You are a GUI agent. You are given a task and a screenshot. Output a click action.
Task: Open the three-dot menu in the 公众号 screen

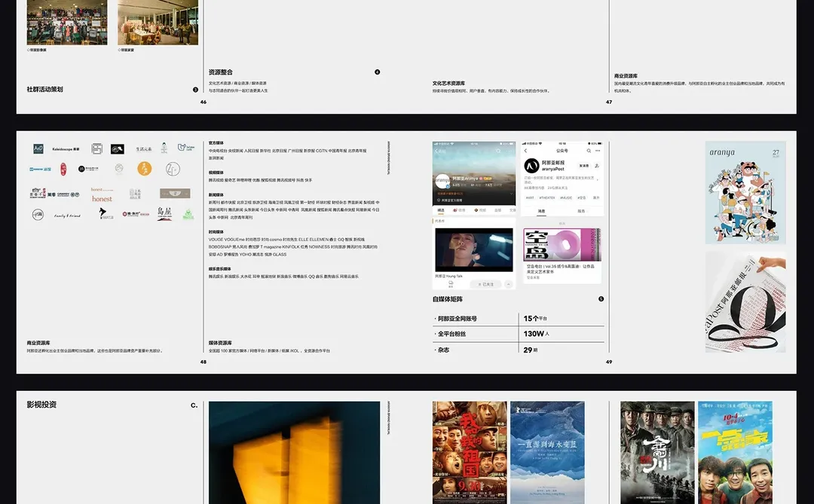point(598,151)
